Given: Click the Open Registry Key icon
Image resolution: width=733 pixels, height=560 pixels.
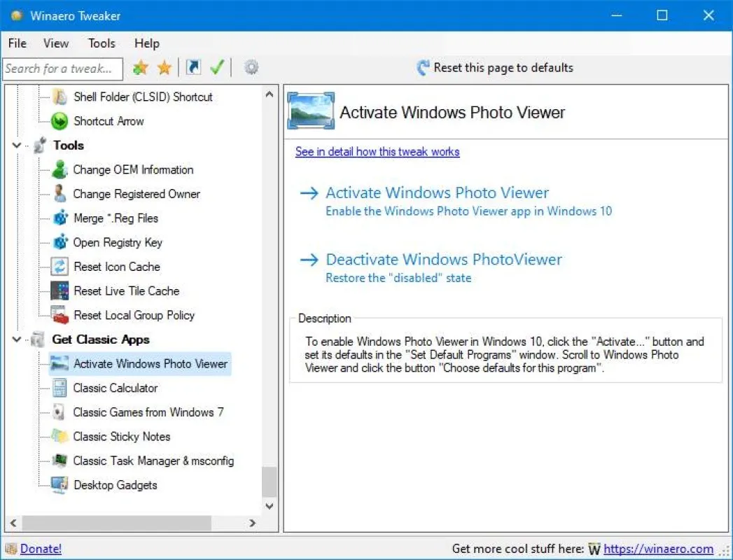Looking at the screenshot, I should (x=60, y=243).
